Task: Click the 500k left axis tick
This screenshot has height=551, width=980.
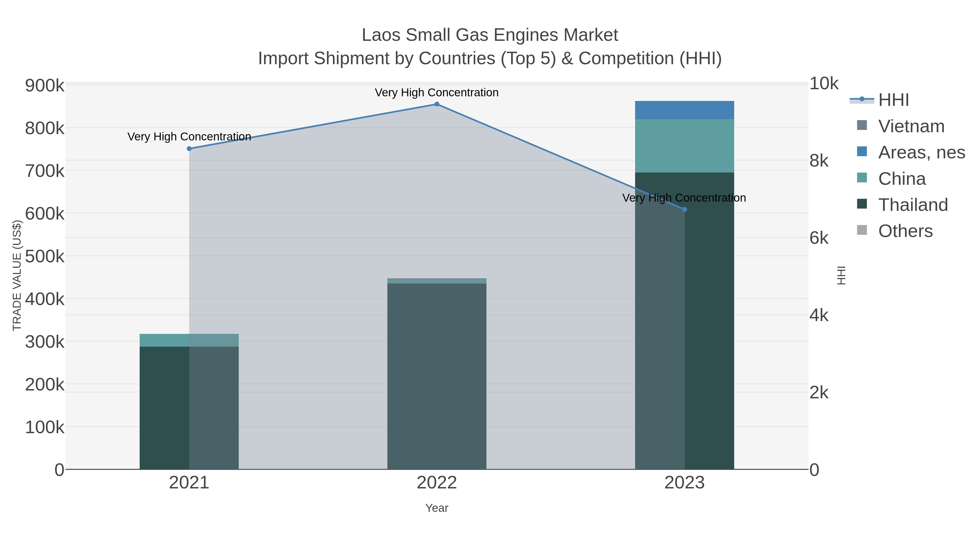Action: pos(45,257)
